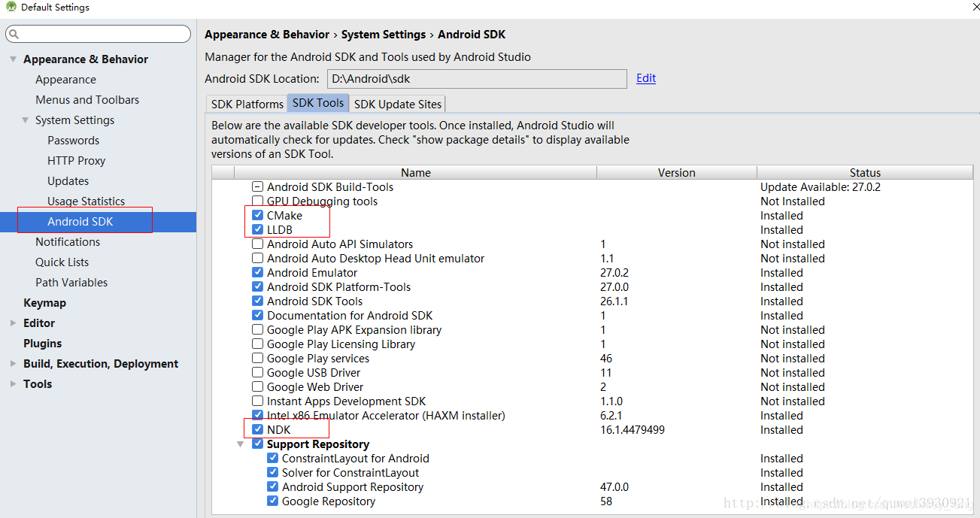Expand the Editor section
980x518 pixels.
12,323
